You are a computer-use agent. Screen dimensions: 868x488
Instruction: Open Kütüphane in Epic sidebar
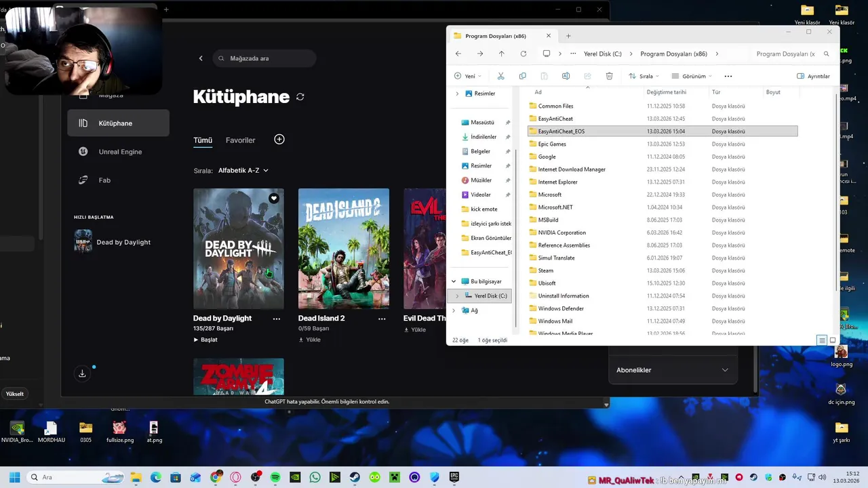tap(118, 123)
